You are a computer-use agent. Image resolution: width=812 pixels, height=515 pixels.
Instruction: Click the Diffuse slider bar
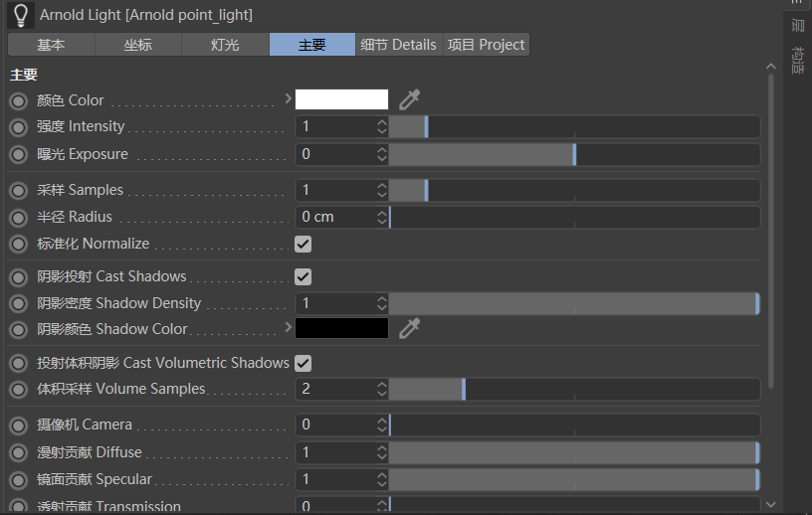(574, 453)
